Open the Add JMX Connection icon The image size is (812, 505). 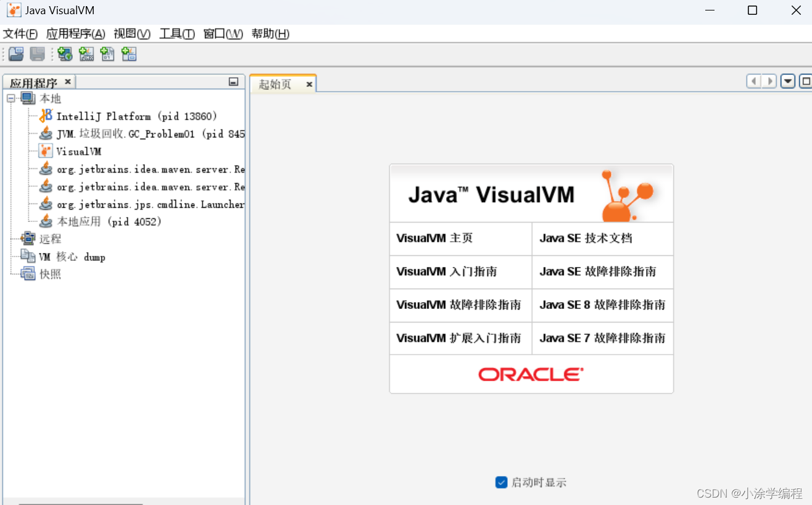tap(86, 54)
